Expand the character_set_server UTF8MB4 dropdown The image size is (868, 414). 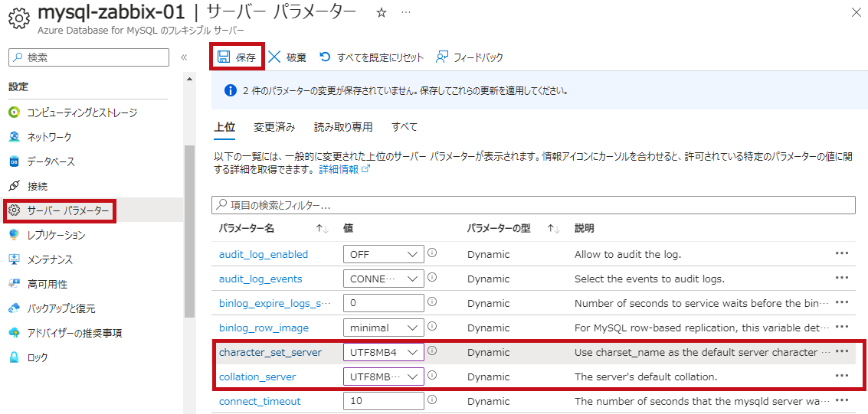pos(384,352)
